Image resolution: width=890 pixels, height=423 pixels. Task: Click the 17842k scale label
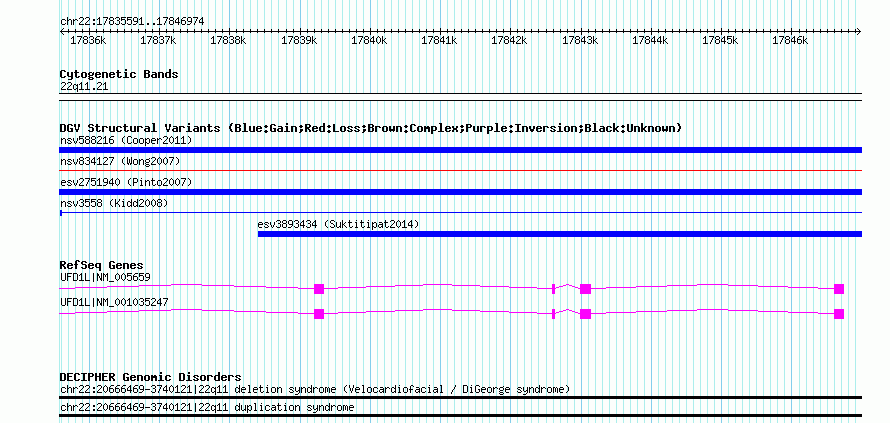509,40
